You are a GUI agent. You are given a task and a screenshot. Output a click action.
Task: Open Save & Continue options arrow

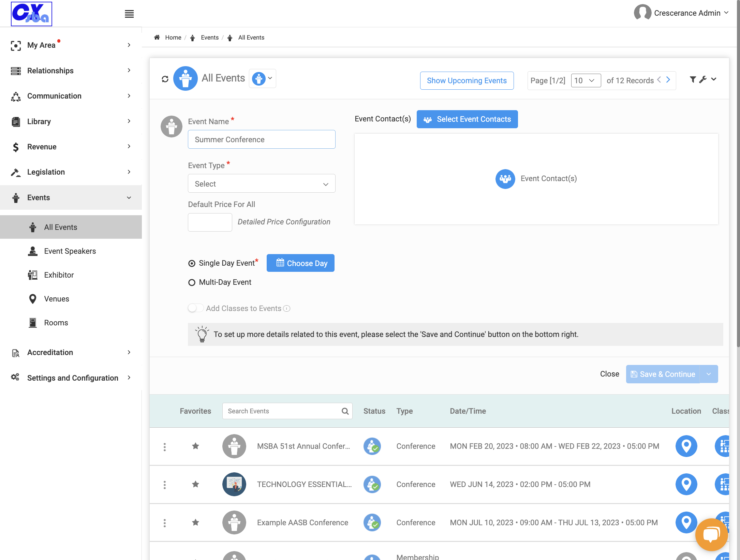pyautogui.click(x=709, y=374)
